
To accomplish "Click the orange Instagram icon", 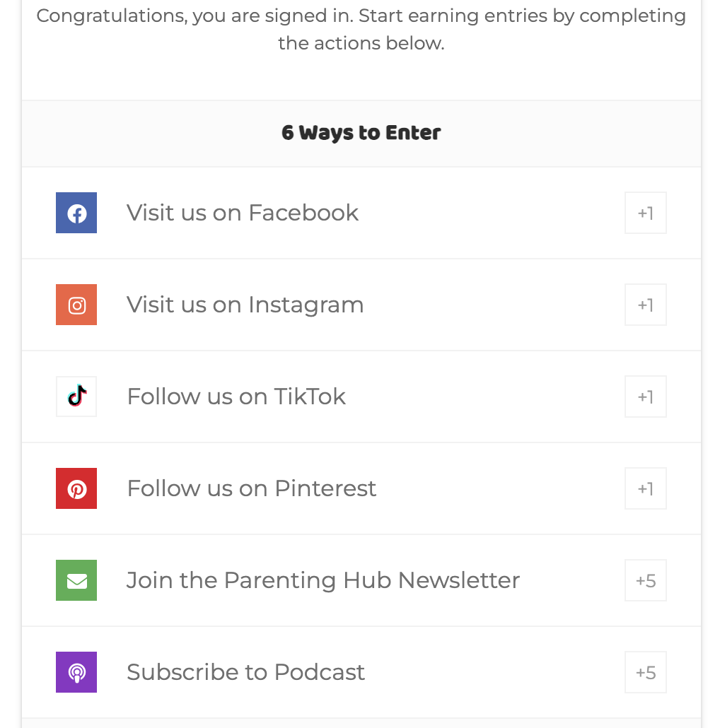I will (76, 305).
